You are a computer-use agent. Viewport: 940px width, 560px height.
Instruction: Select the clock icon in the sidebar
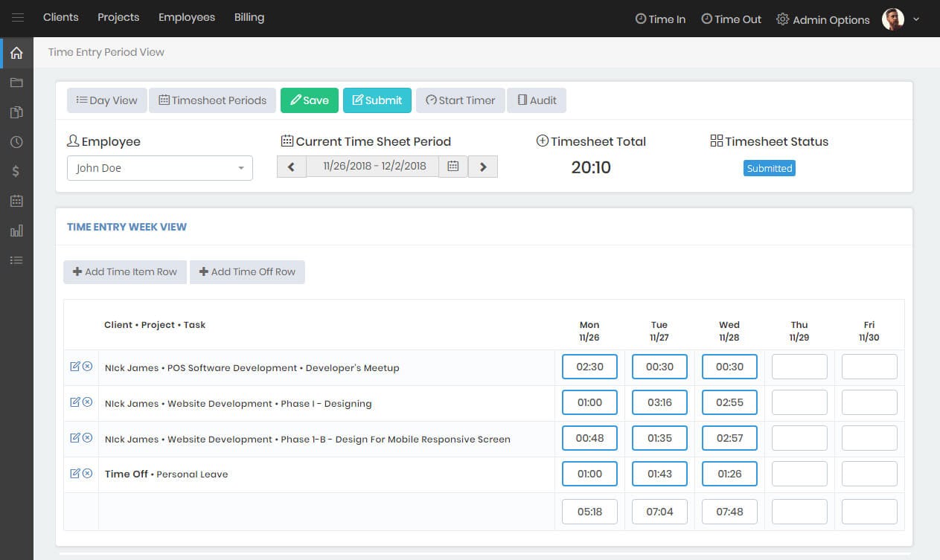16,141
